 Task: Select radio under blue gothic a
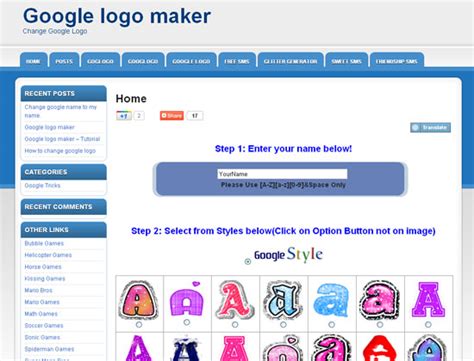coord(283,324)
